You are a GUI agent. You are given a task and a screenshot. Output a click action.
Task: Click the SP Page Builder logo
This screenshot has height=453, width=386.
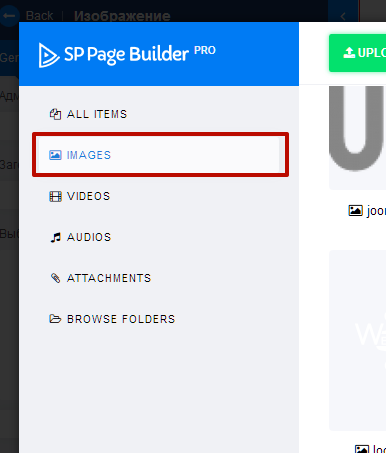coord(127,55)
